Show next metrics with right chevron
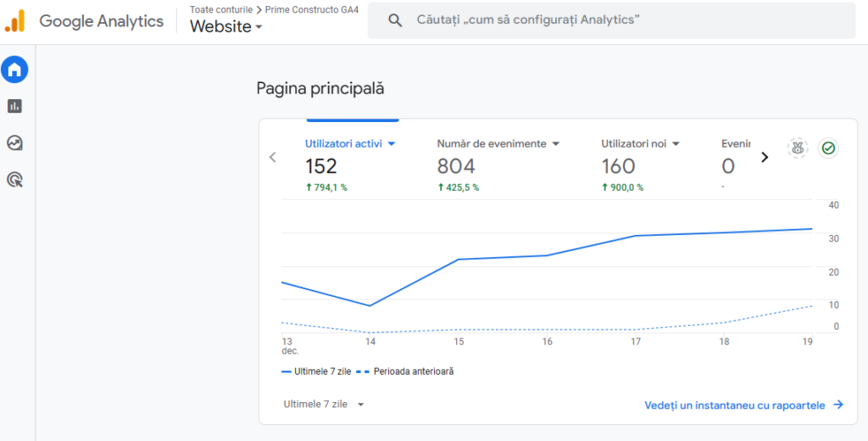868x441 pixels. pos(765,158)
